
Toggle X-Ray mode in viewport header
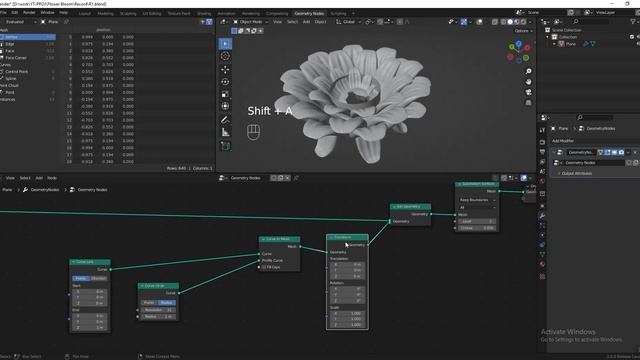[x=495, y=22]
